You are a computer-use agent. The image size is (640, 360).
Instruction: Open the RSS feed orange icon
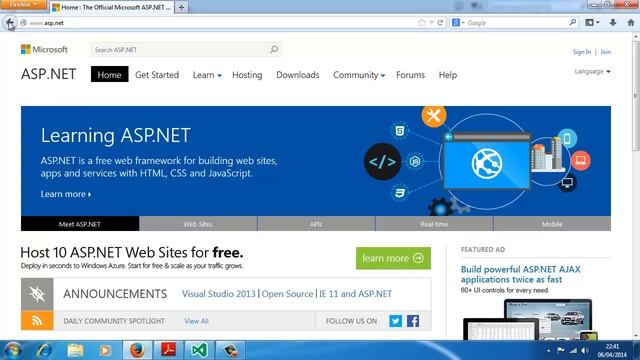(x=37, y=321)
